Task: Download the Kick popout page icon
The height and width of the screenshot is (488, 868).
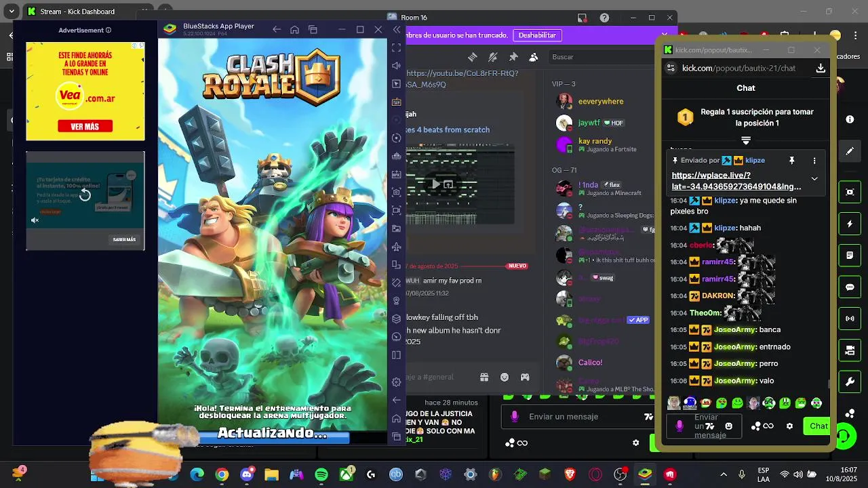Action: click(x=821, y=68)
